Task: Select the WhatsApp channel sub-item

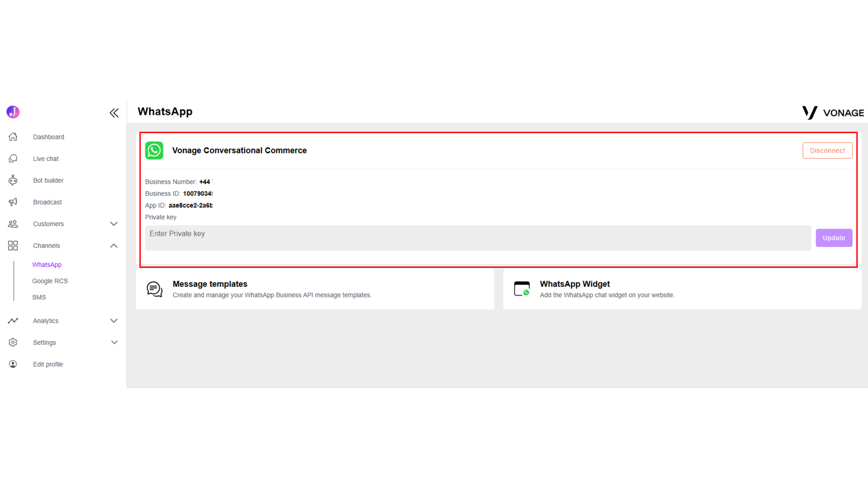Action: click(x=47, y=265)
